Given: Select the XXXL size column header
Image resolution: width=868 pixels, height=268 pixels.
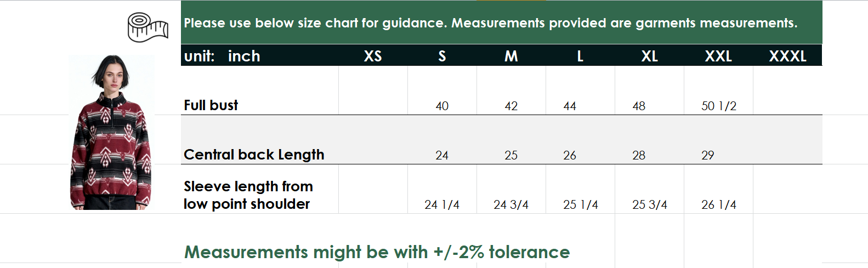Looking at the screenshot, I should pyautogui.click(x=787, y=56).
